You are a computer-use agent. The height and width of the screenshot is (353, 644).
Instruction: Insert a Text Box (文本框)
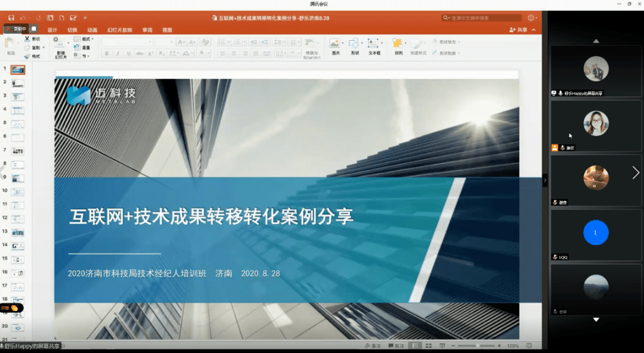click(374, 44)
